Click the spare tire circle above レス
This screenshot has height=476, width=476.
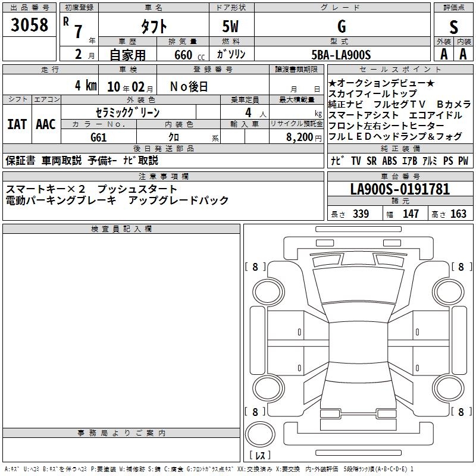(260, 434)
